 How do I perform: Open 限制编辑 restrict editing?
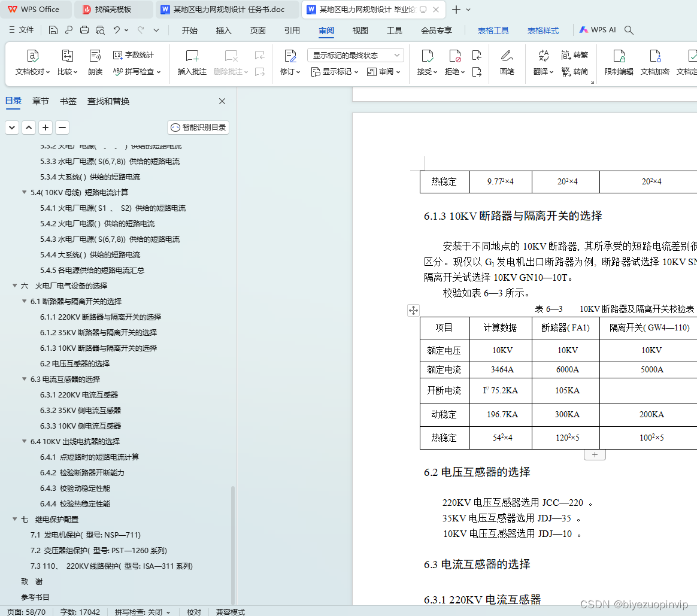click(x=619, y=62)
